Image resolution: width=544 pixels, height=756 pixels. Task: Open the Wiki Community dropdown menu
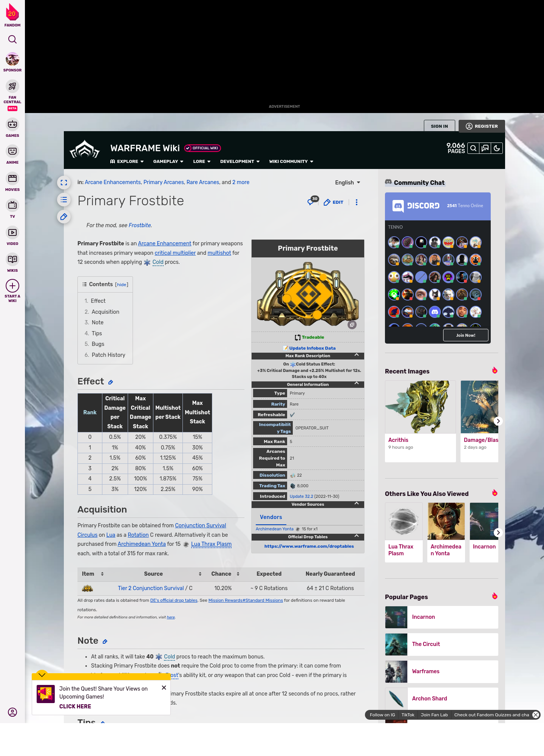pos(291,161)
